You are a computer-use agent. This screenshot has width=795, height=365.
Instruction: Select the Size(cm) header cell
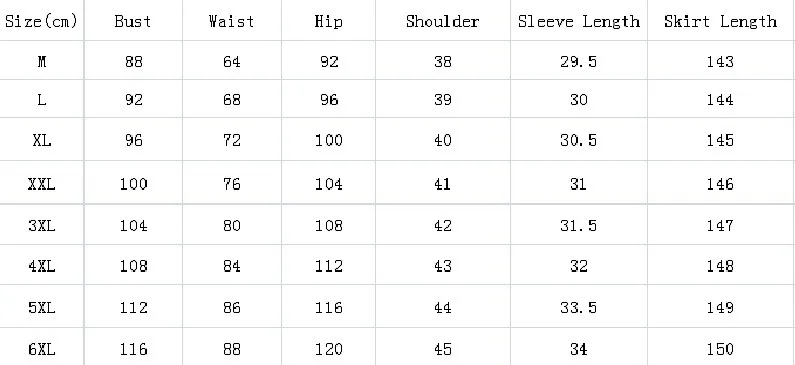(42, 20)
